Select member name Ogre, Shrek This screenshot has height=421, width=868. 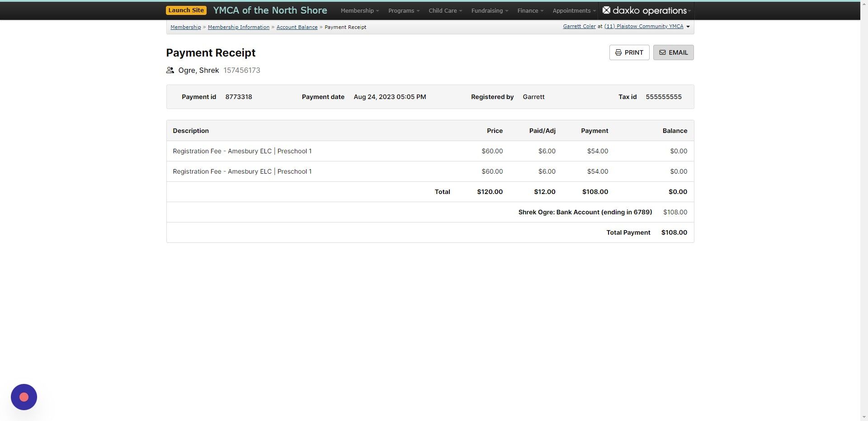pyautogui.click(x=198, y=70)
